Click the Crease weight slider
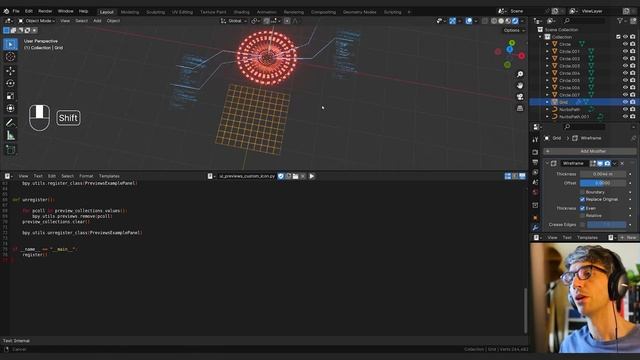Screen dimensions: 640x360 click(x=607, y=224)
